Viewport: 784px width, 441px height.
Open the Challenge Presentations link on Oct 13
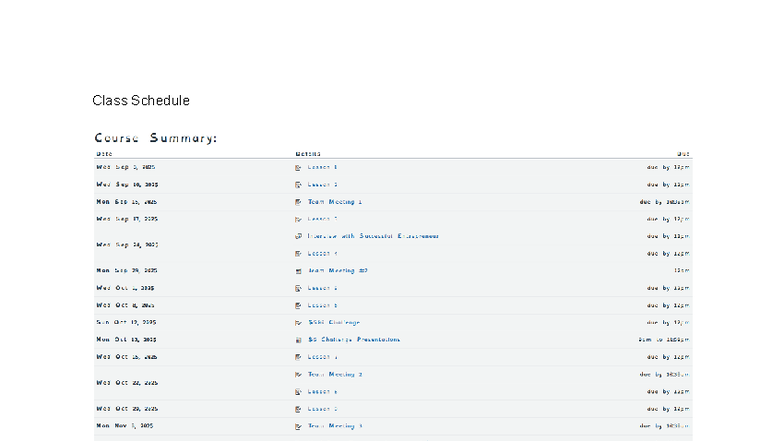(354, 340)
